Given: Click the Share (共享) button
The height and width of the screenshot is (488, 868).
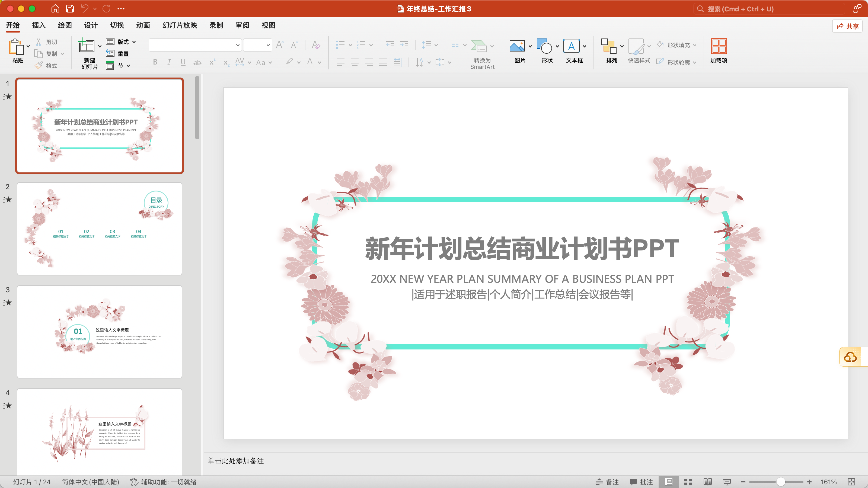Looking at the screenshot, I should (x=847, y=26).
